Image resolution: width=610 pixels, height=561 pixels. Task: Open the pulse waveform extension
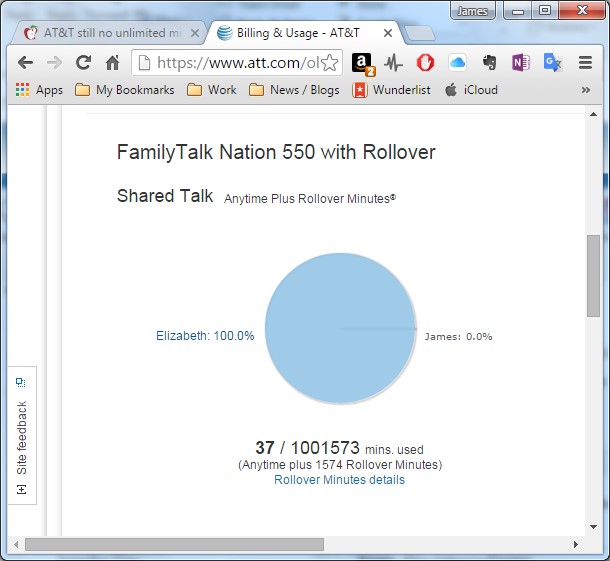pyautogui.click(x=393, y=63)
